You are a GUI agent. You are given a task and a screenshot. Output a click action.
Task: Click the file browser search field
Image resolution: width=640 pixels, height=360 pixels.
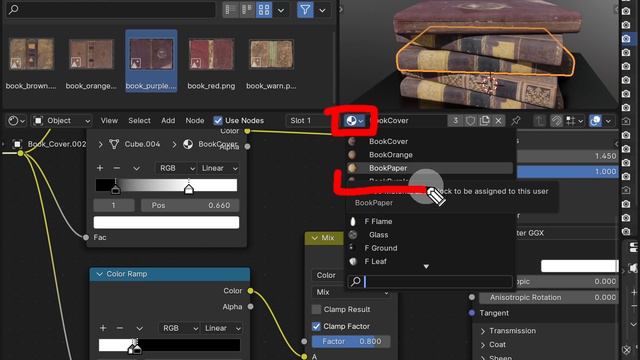click(110, 9)
